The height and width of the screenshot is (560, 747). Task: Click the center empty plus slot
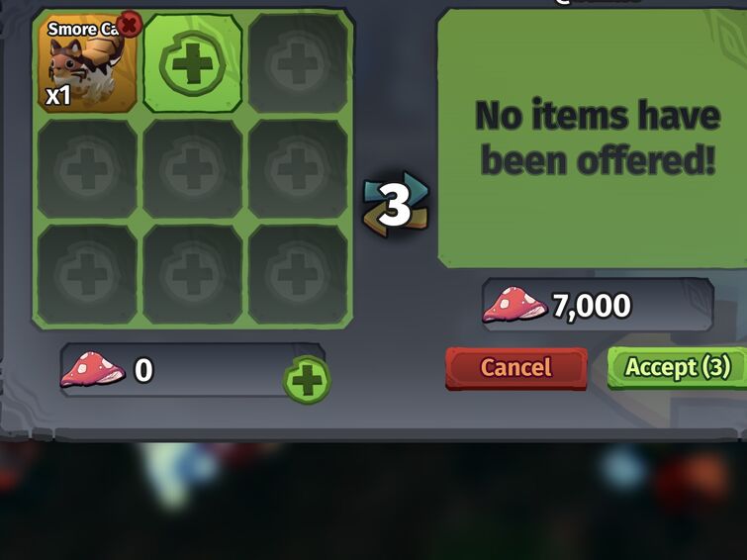click(193, 169)
